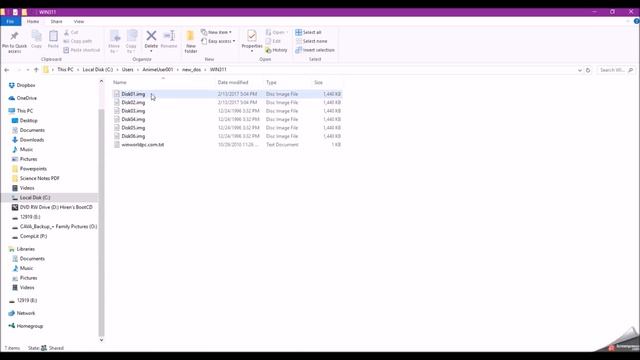Click the Rename icon
This screenshot has width=640, height=360.
point(169,36)
